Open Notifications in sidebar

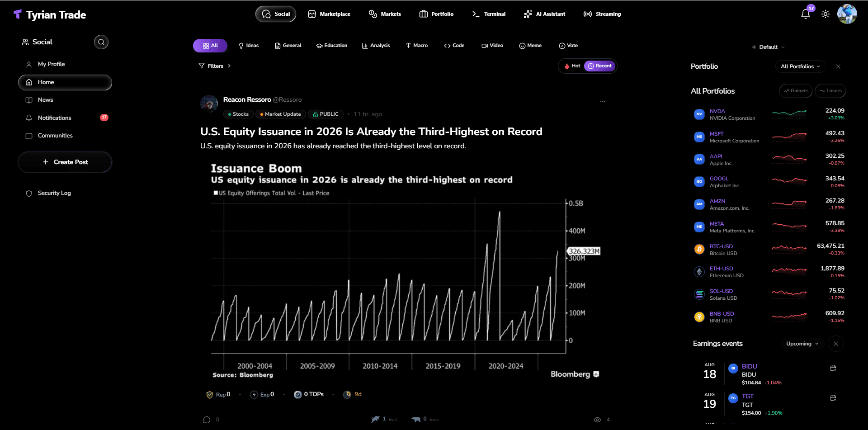[x=65, y=118]
